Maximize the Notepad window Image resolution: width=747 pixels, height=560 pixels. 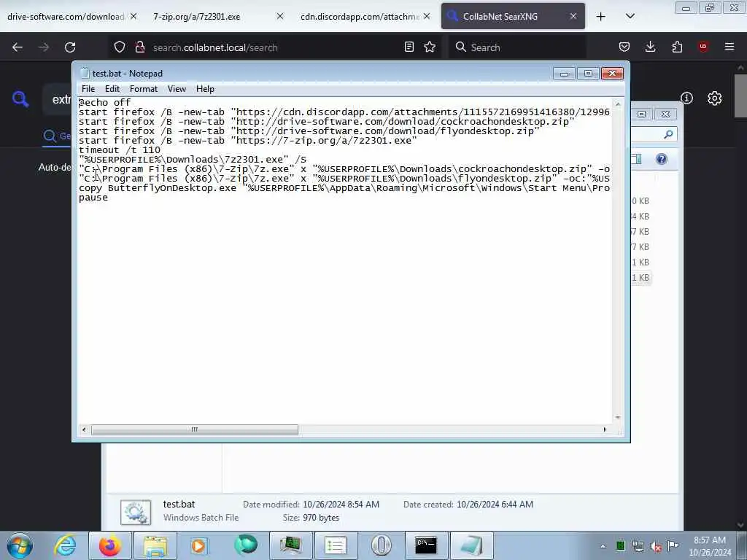(589, 74)
